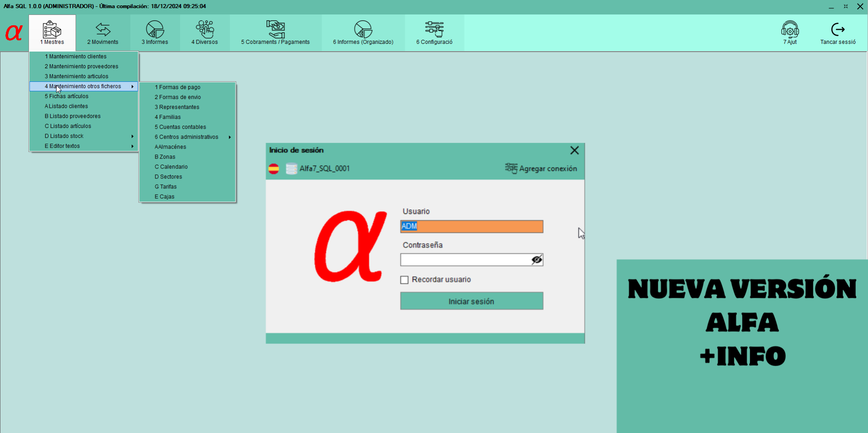Open the 2 Moviments toolbar section
The height and width of the screenshot is (433, 868).
[x=103, y=33]
